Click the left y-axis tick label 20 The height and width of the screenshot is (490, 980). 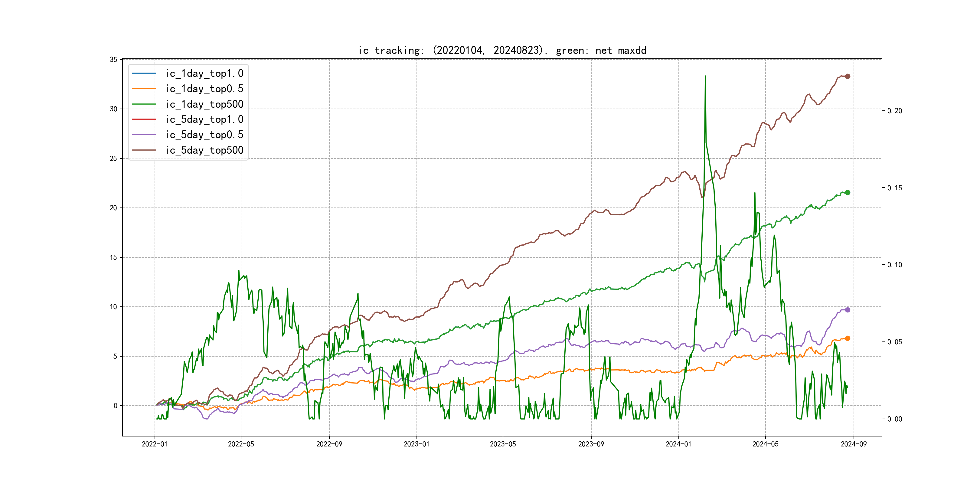coord(113,208)
